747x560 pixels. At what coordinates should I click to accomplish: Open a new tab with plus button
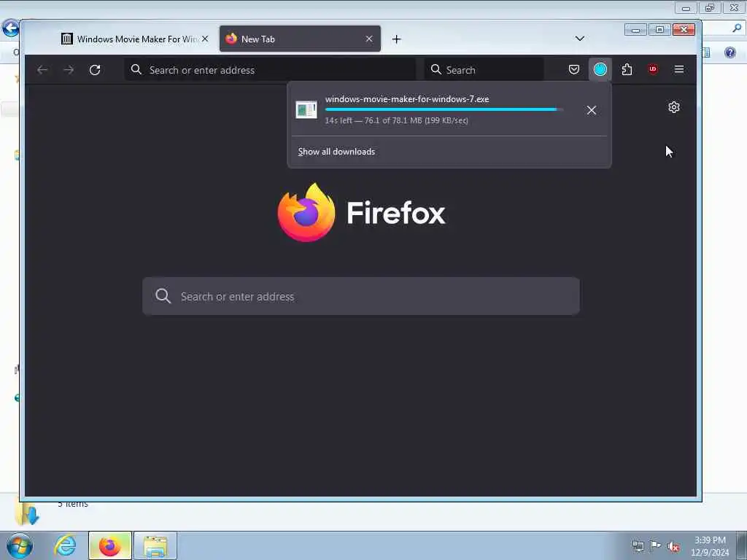pos(396,39)
